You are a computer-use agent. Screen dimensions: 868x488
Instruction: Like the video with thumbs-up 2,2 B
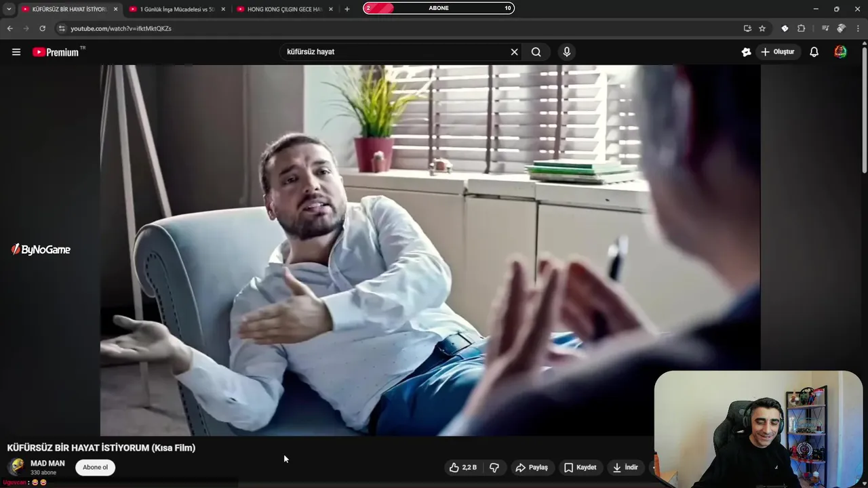463,468
